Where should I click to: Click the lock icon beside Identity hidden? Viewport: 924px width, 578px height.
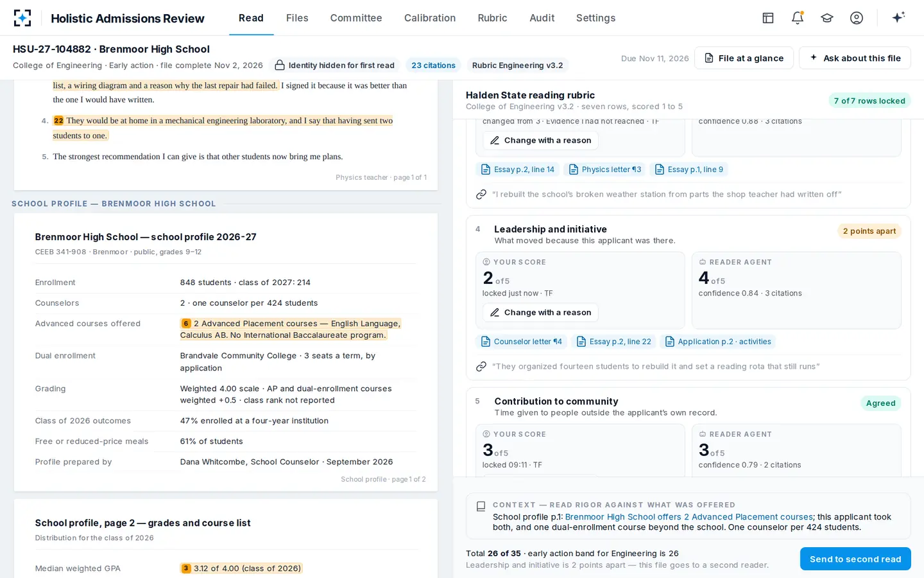(x=280, y=65)
